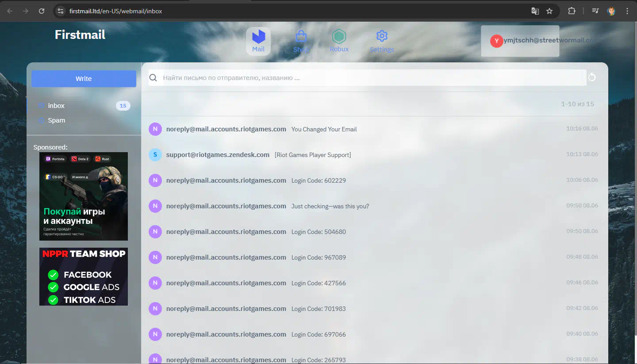This screenshot has height=364, width=637.
Task: Open the Shop bag icon
Action: coord(301,36)
